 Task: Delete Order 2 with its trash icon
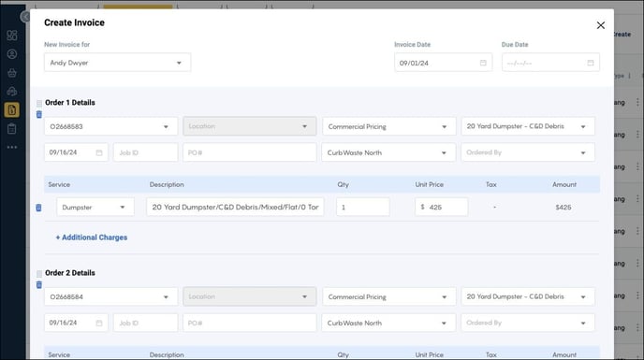[x=39, y=285]
